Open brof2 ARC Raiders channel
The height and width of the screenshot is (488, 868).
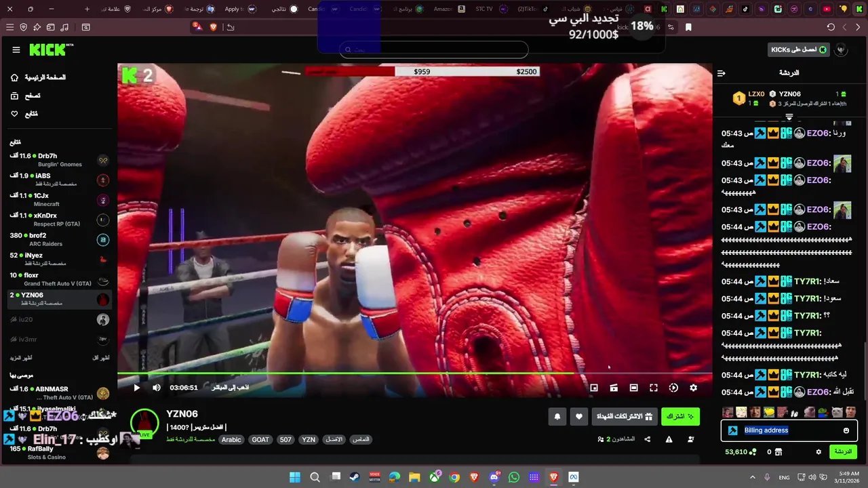(60, 239)
